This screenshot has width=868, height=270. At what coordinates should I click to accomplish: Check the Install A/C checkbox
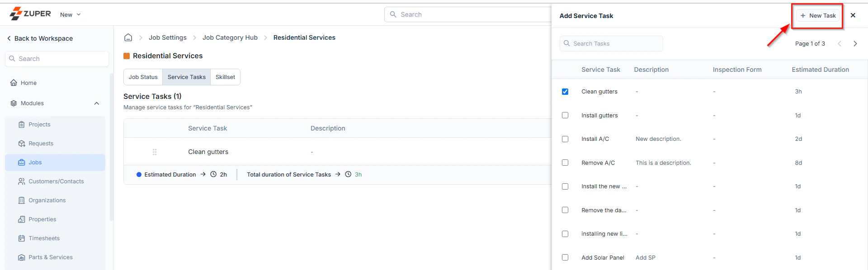565,139
